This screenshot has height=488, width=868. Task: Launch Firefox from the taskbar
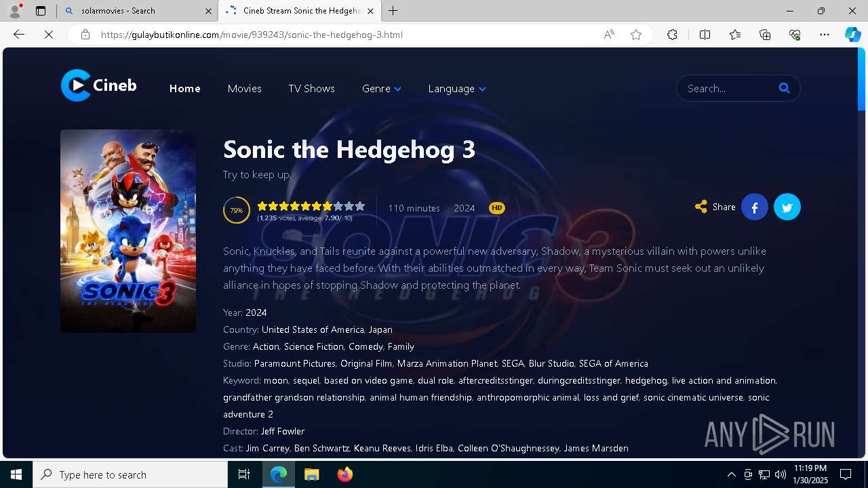[345, 474]
